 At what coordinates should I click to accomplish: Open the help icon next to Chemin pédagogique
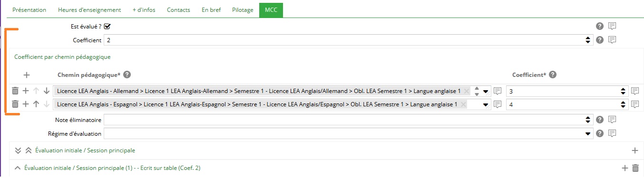(127, 75)
